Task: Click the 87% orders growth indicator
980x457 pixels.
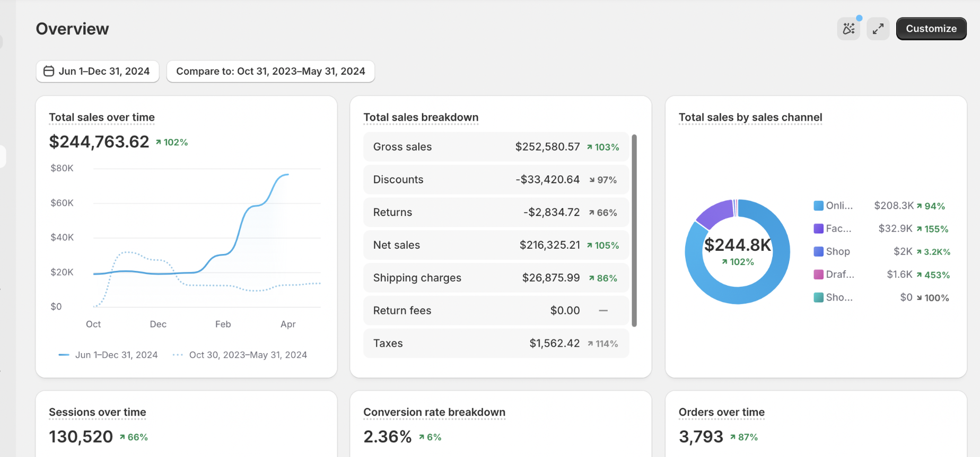Action: click(x=743, y=437)
